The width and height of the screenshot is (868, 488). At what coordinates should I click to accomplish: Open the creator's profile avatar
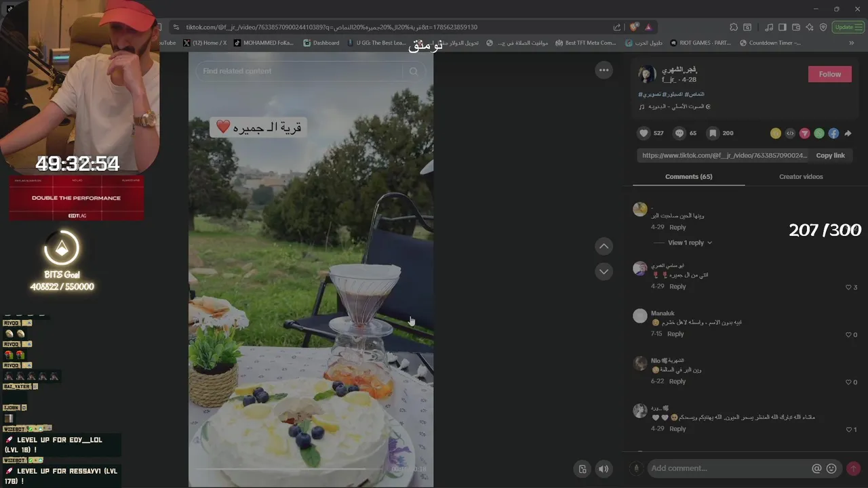tap(647, 75)
